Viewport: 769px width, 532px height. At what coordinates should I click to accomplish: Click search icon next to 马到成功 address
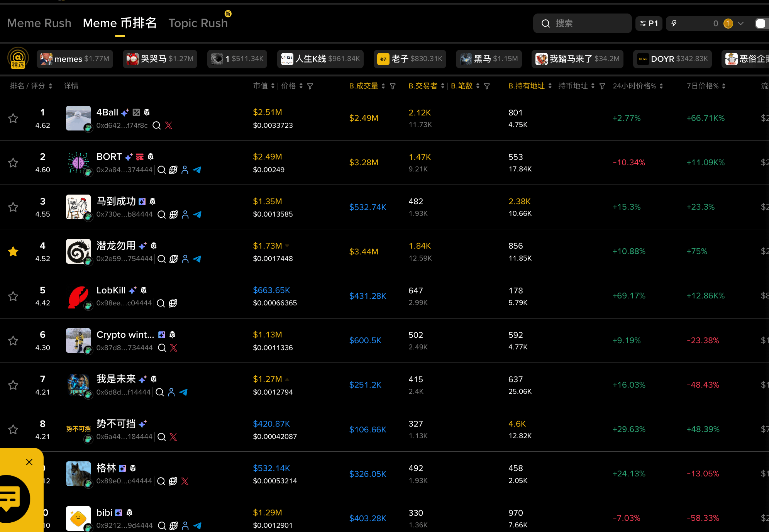click(x=162, y=215)
